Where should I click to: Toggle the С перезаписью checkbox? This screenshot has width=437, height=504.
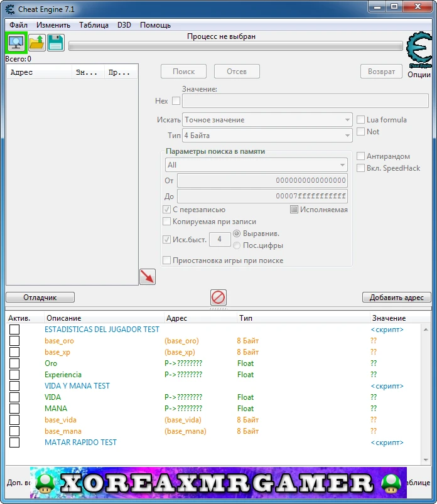pos(166,210)
